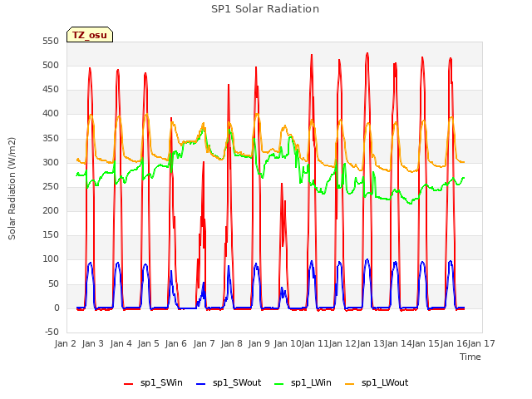Viewport: 532px width, 399px height.
Task: Click the TZ_osu annotation tag
Action: 90,35
